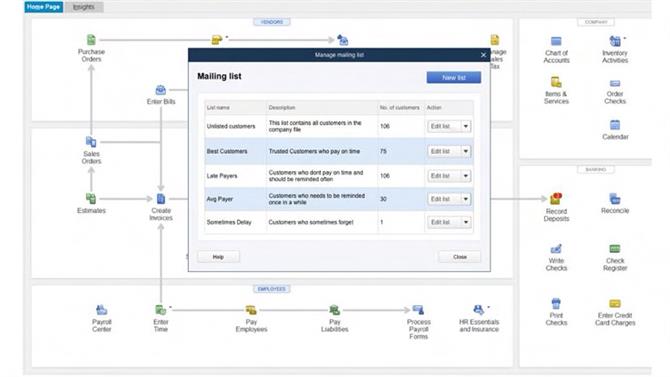
Task: Open Record Deposits icon
Action: [x=556, y=199]
